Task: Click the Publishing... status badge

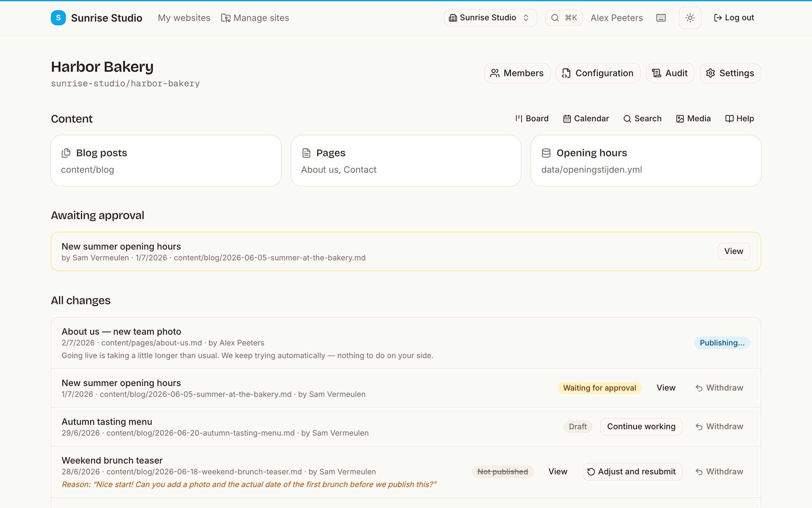Action: click(722, 343)
